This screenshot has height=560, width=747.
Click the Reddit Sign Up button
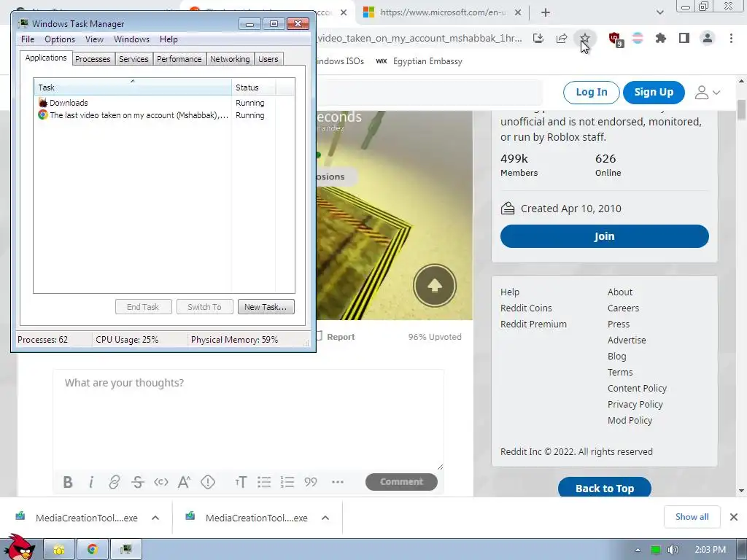654,93
